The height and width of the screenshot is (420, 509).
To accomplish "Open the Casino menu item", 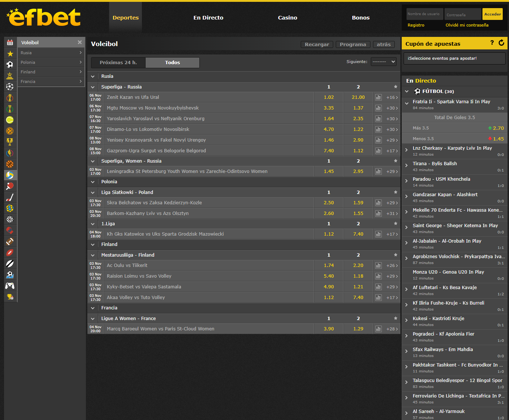I will tap(287, 18).
